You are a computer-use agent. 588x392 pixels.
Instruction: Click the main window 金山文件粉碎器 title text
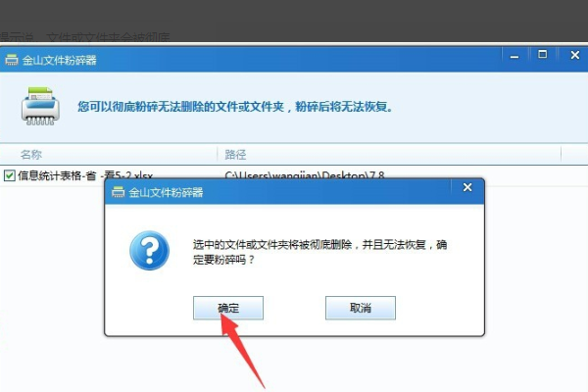(x=59, y=60)
